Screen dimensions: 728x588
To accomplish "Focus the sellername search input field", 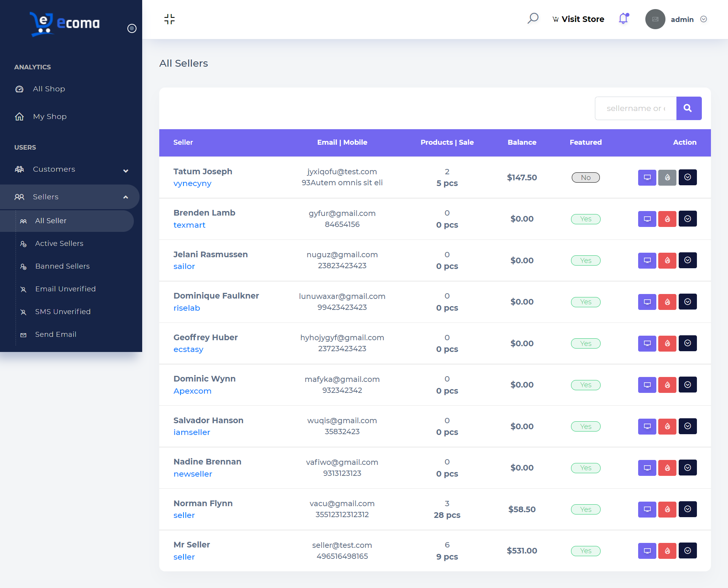I will point(636,108).
